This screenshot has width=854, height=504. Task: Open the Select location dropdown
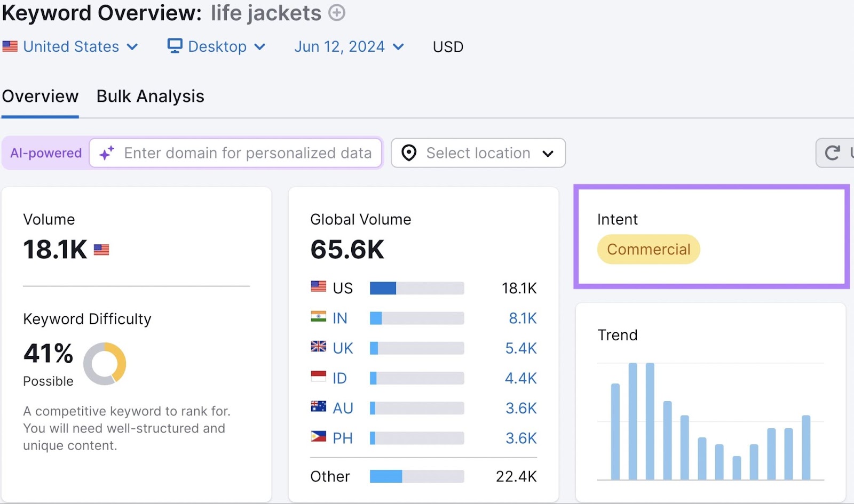[x=478, y=153]
